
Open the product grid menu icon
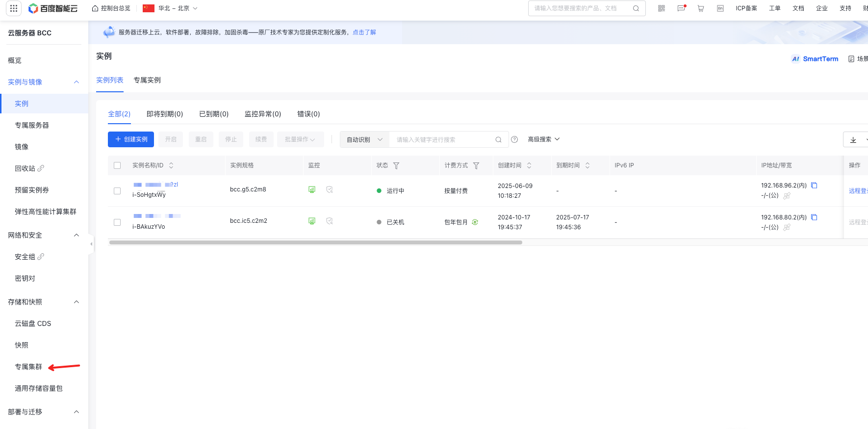point(14,8)
